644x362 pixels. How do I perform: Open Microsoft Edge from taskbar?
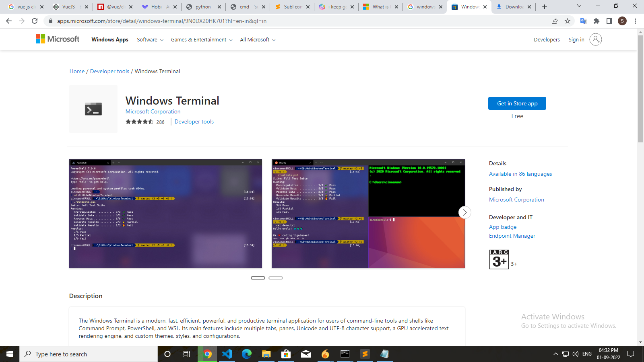(246, 354)
